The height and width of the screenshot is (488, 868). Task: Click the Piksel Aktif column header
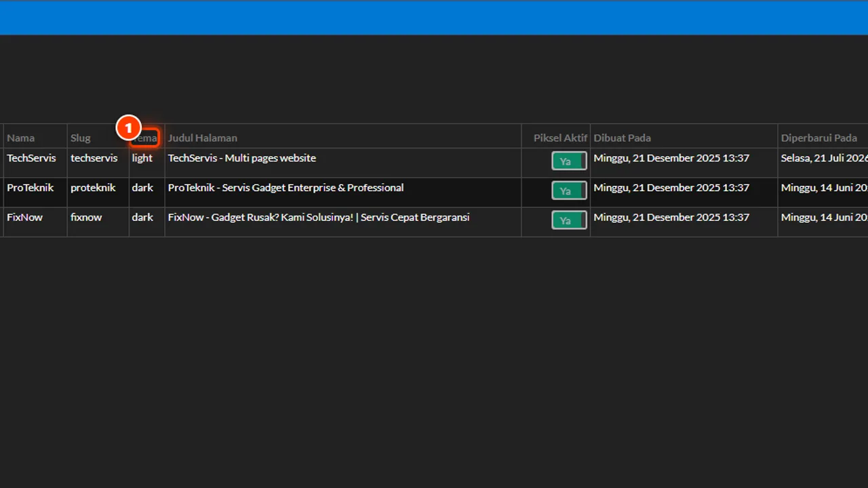click(560, 138)
